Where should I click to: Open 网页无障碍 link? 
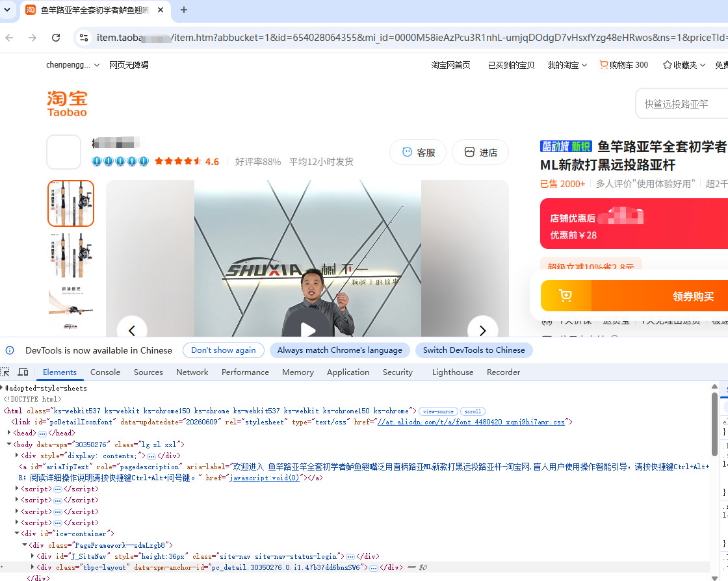tap(129, 65)
